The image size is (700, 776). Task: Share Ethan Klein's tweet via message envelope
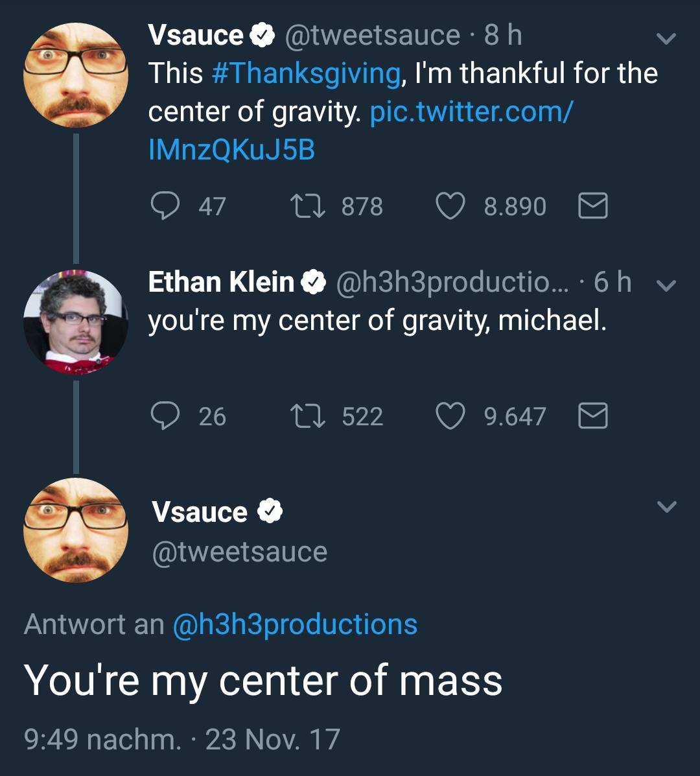click(592, 416)
